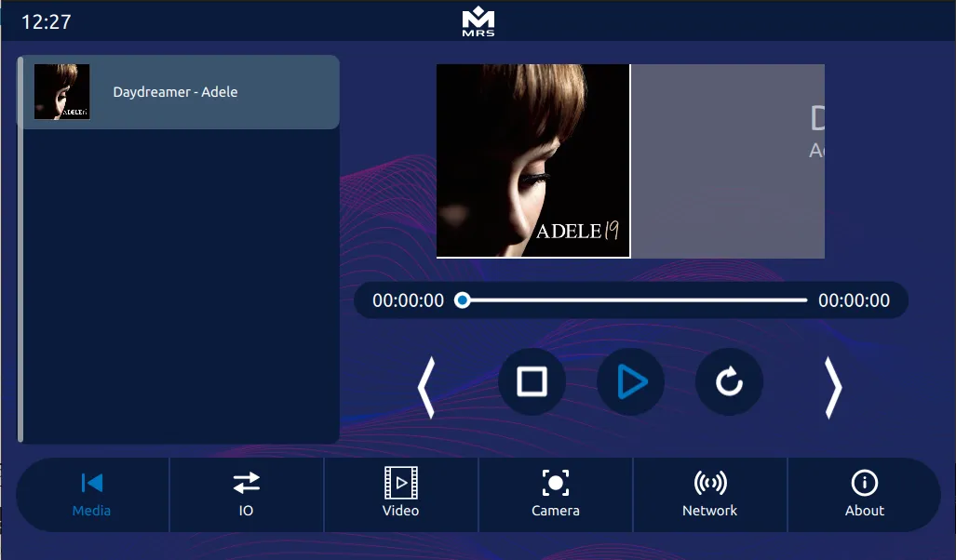Open the IO panel

tap(246, 494)
